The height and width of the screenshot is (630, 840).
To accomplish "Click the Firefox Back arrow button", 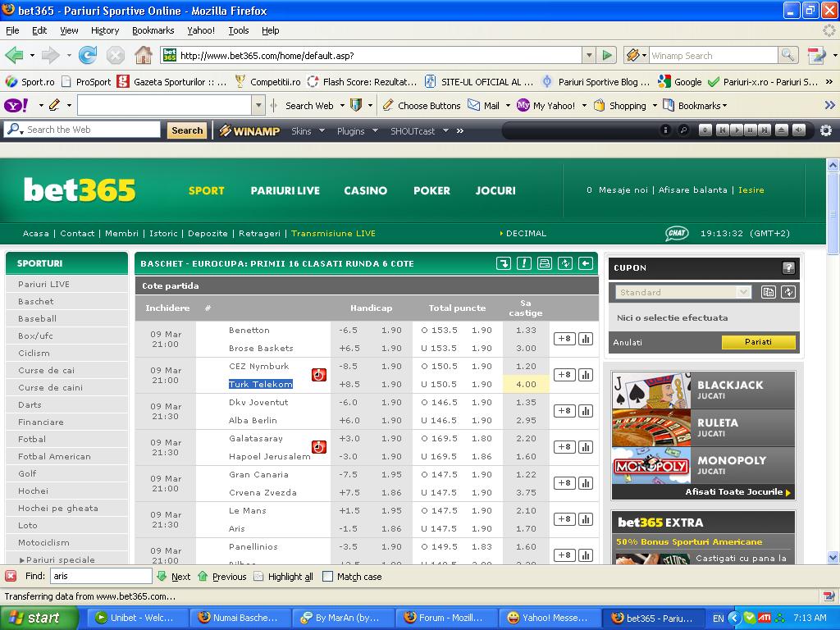I will pyautogui.click(x=14, y=55).
